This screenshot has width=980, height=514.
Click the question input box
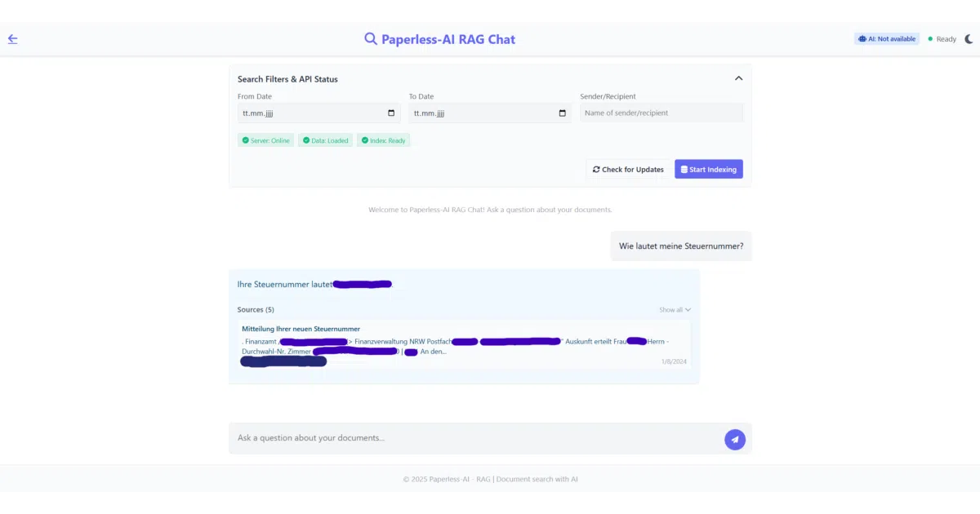pyautogui.click(x=490, y=438)
